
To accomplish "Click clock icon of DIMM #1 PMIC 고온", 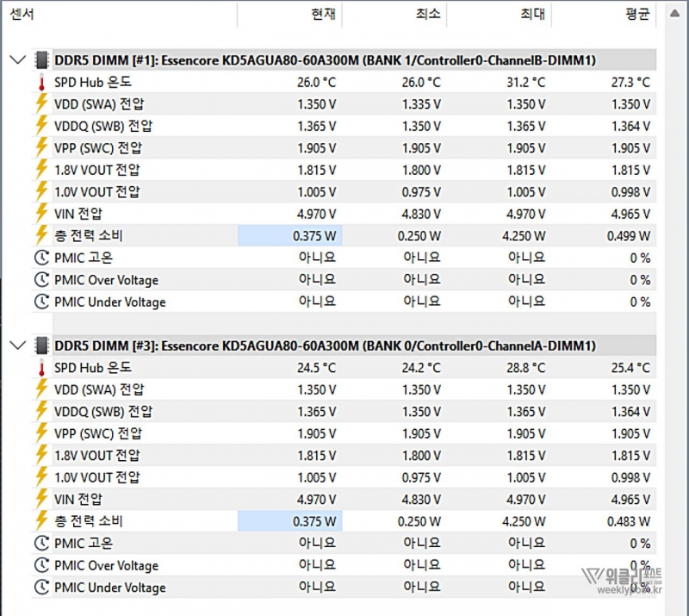I will 41,258.
